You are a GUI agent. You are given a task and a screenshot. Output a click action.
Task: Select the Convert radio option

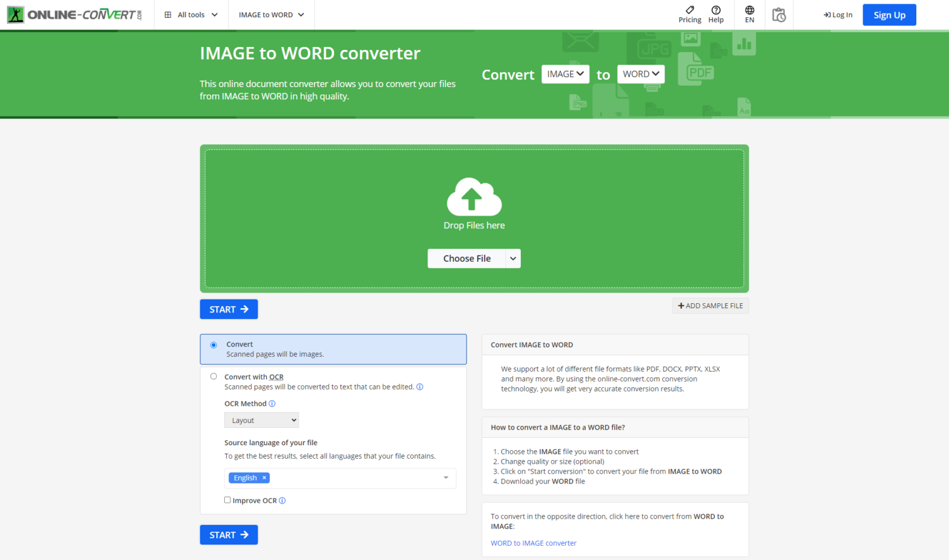point(214,345)
